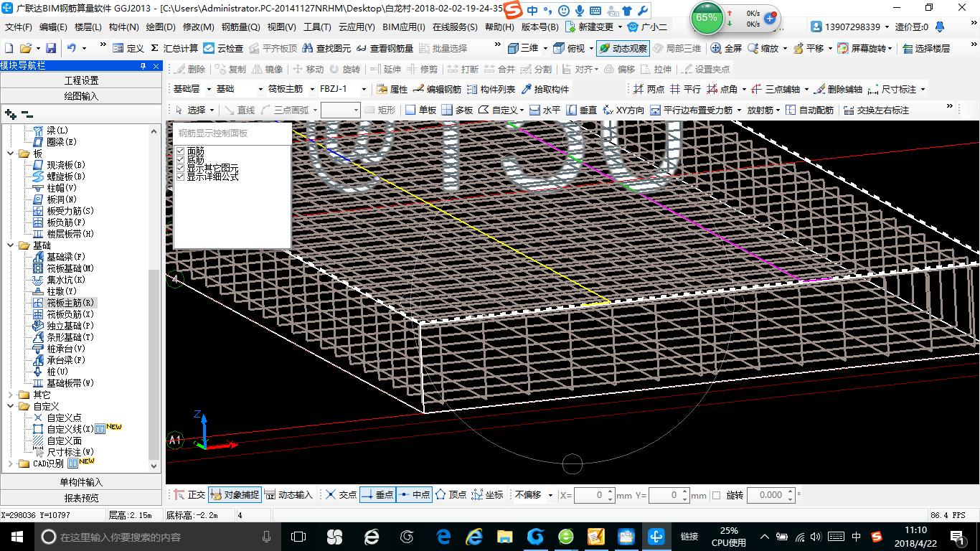
Task: Open 工具(T) menu
Action: 317,27
